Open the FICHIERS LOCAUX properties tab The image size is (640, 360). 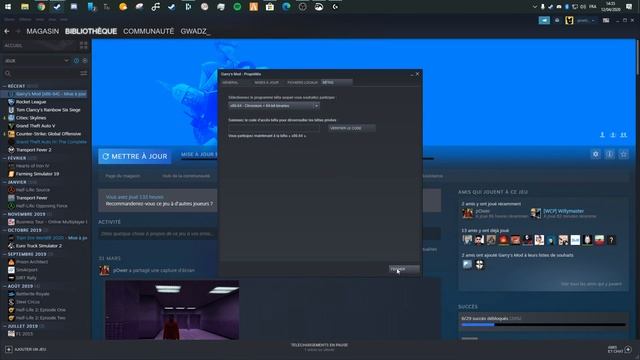[302, 82]
